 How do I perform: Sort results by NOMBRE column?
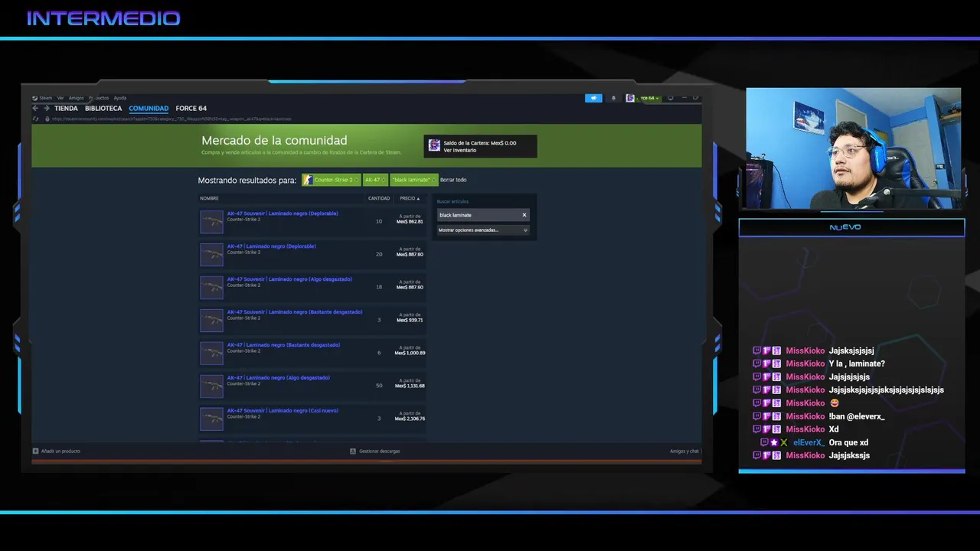tap(209, 198)
